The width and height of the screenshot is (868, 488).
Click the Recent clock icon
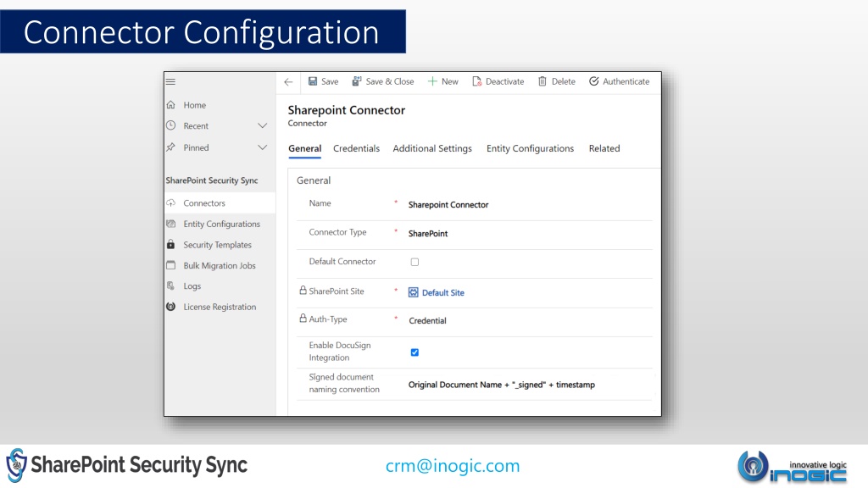[171, 125]
